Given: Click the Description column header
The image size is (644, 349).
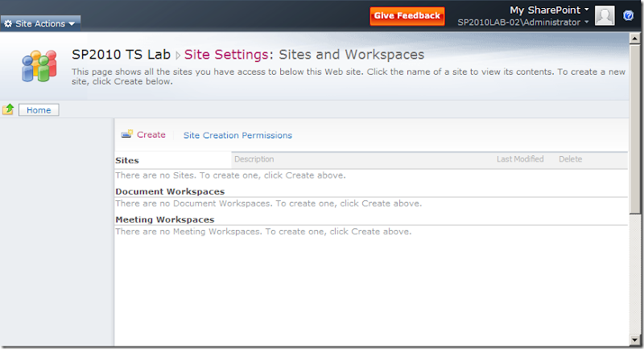Looking at the screenshot, I should pyautogui.click(x=254, y=159).
